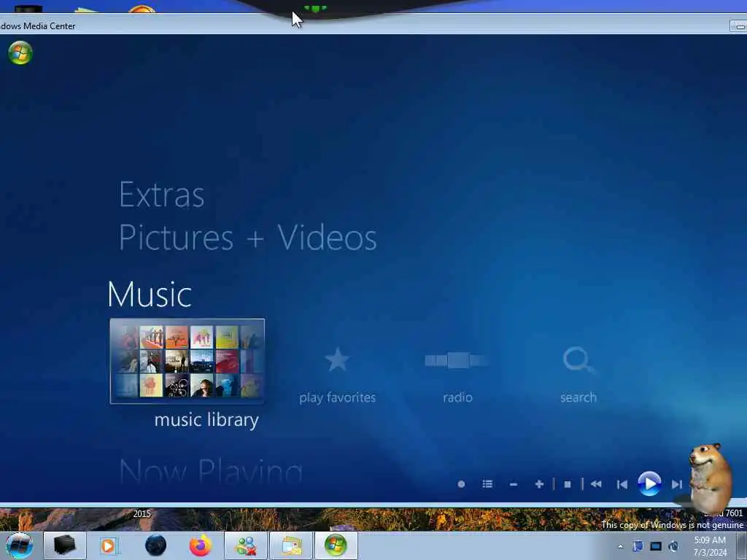Image resolution: width=747 pixels, height=560 pixels.
Task: Click the radio label
Action: point(457,397)
